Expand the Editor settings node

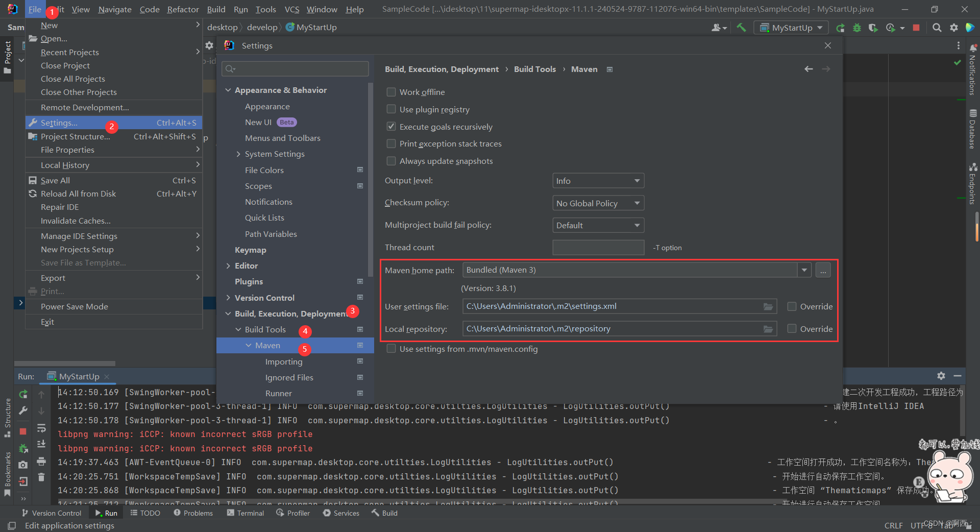(228, 265)
